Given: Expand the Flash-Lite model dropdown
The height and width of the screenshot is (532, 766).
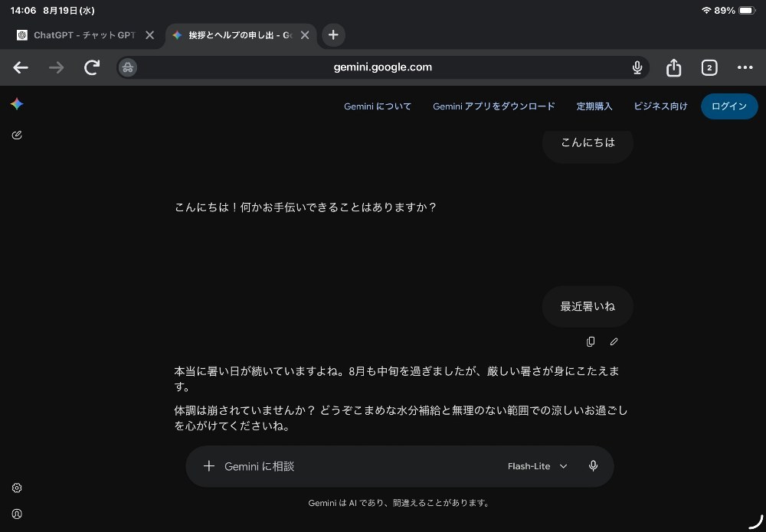Looking at the screenshot, I should 538,466.
